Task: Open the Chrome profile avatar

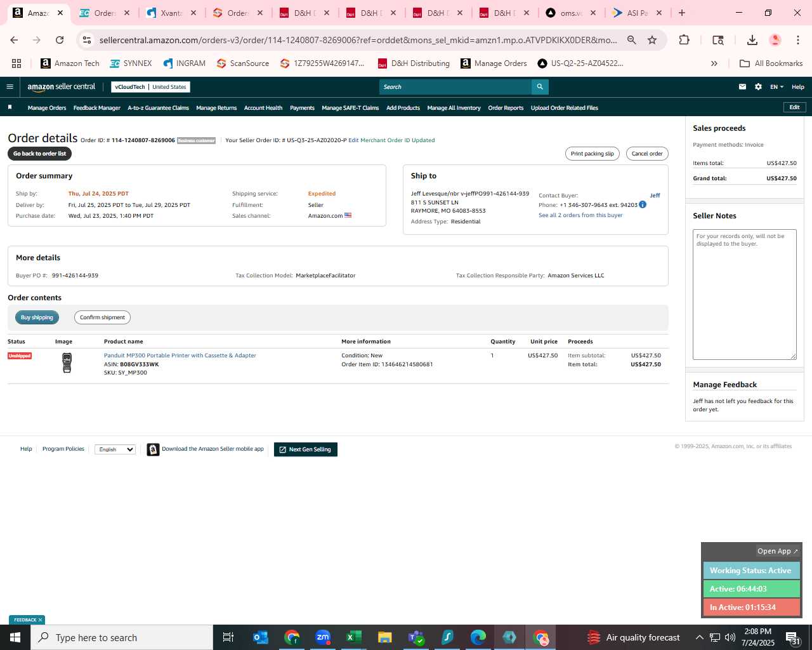Action: point(775,40)
